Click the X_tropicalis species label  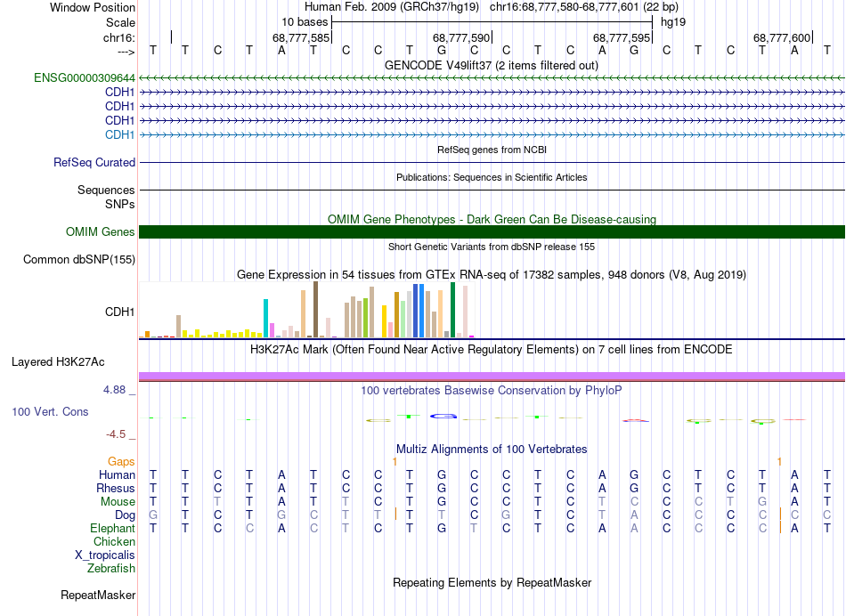click(x=105, y=555)
